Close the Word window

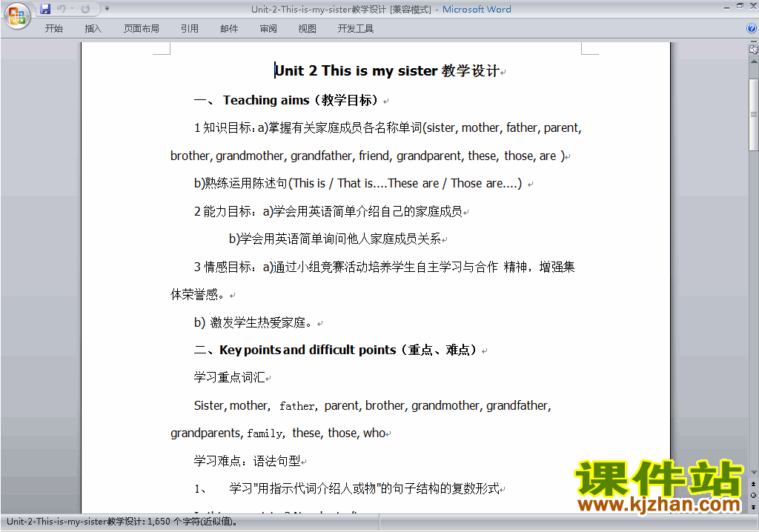click(752, 6)
